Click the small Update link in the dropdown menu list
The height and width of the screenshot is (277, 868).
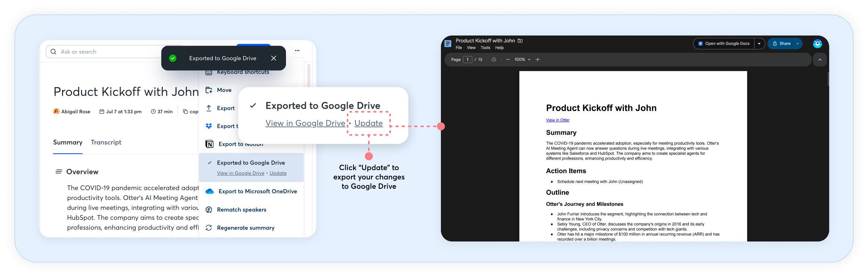point(278,173)
